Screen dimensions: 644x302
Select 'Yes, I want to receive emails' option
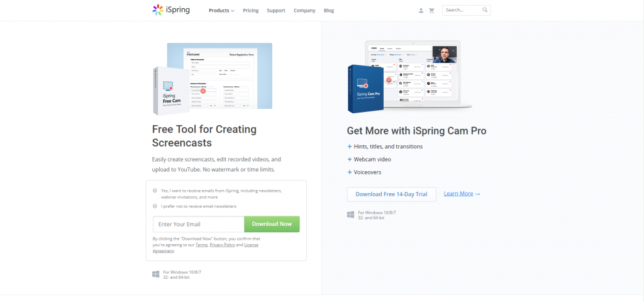coord(155,191)
